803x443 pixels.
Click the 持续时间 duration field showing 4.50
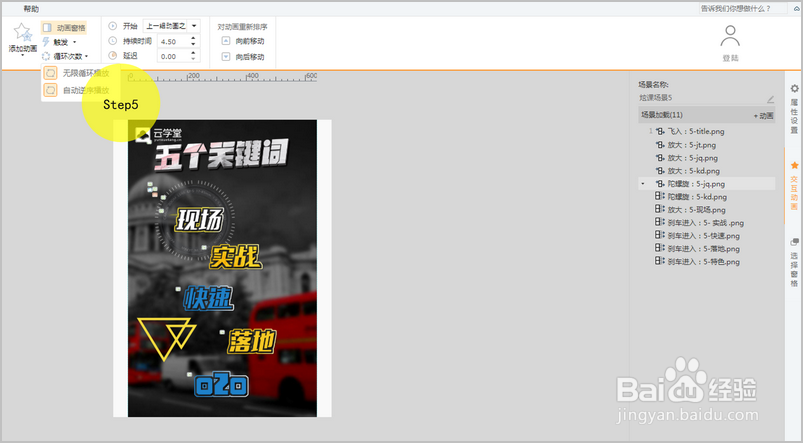173,41
